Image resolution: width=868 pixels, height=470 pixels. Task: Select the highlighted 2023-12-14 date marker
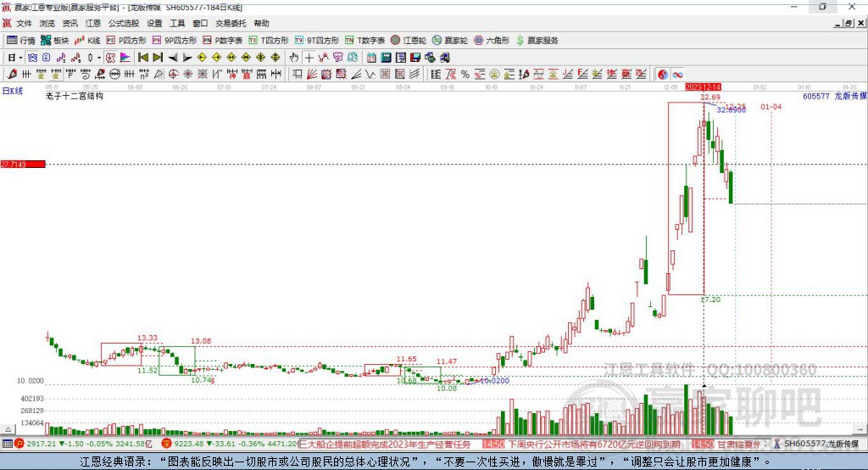coord(703,87)
